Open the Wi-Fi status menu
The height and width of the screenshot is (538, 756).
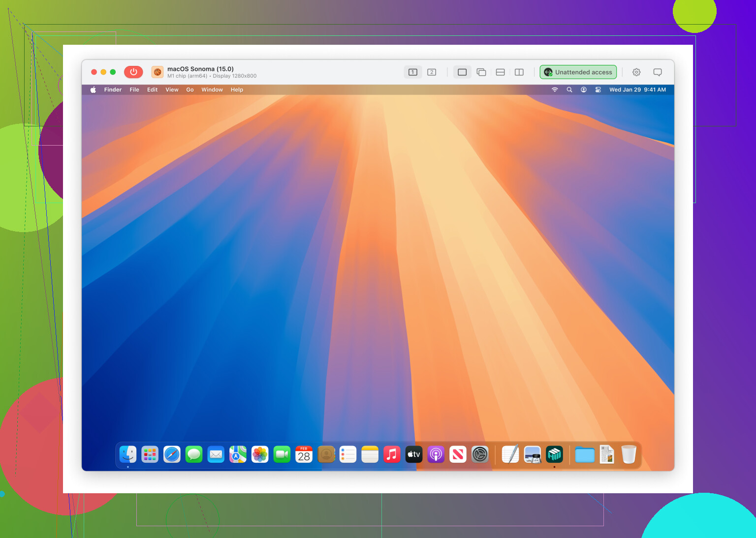click(555, 90)
